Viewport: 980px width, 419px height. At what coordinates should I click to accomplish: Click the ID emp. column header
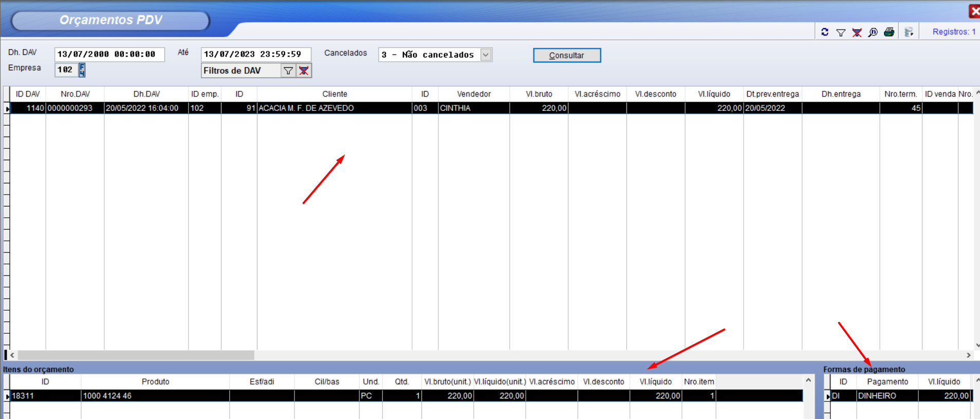coord(205,94)
